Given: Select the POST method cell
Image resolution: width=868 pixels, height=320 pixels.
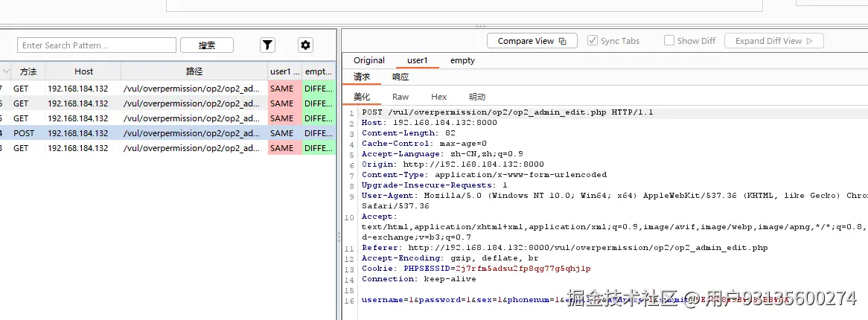Looking at the screenshot, I should [23, 133].
